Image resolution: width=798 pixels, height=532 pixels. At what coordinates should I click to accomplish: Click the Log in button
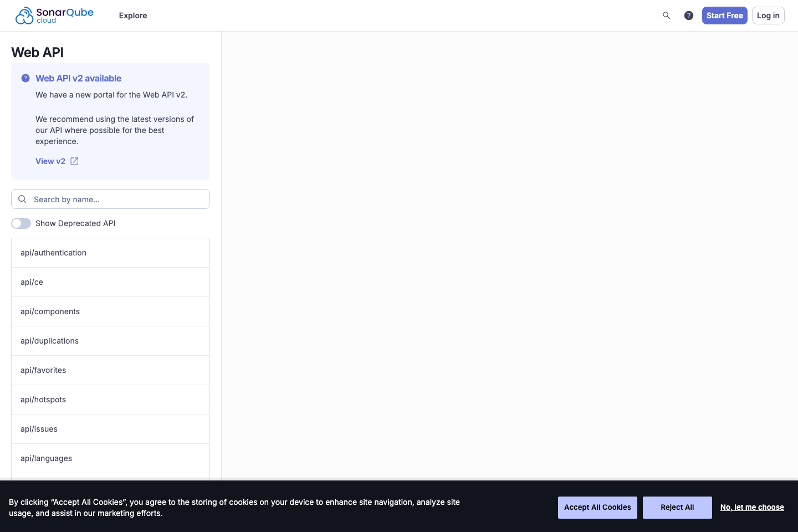point(768,16)
